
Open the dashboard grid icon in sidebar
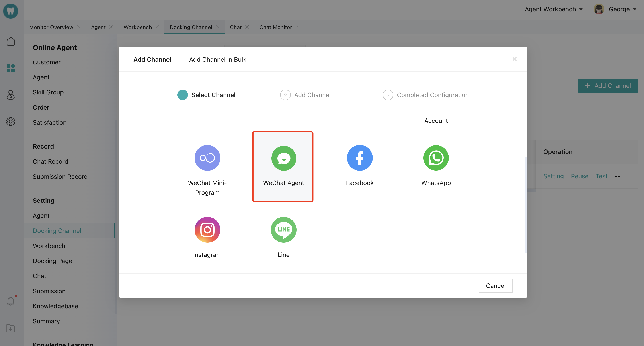pos(10,68)
